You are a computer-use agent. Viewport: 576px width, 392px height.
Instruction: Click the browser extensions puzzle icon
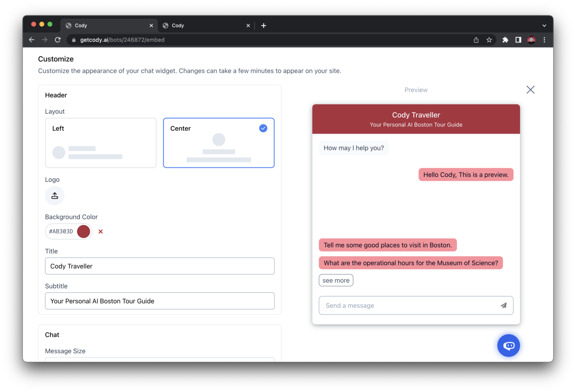tap(505, 40)
